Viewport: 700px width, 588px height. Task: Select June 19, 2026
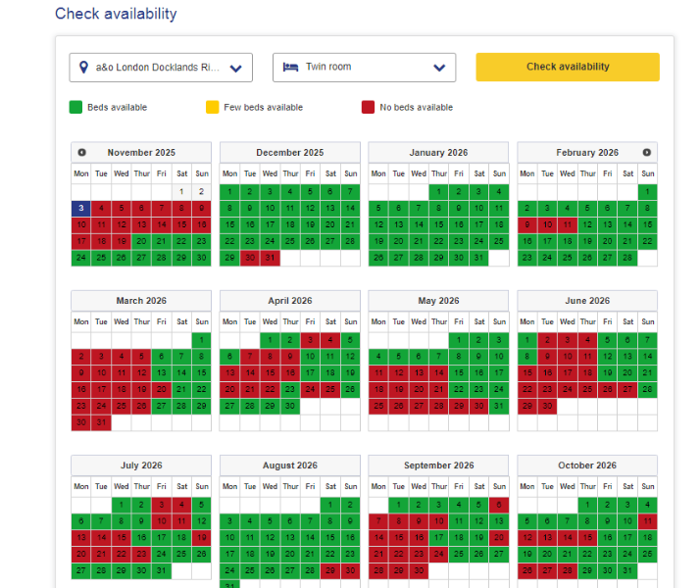pyautogui.click(x=608, y=373)
